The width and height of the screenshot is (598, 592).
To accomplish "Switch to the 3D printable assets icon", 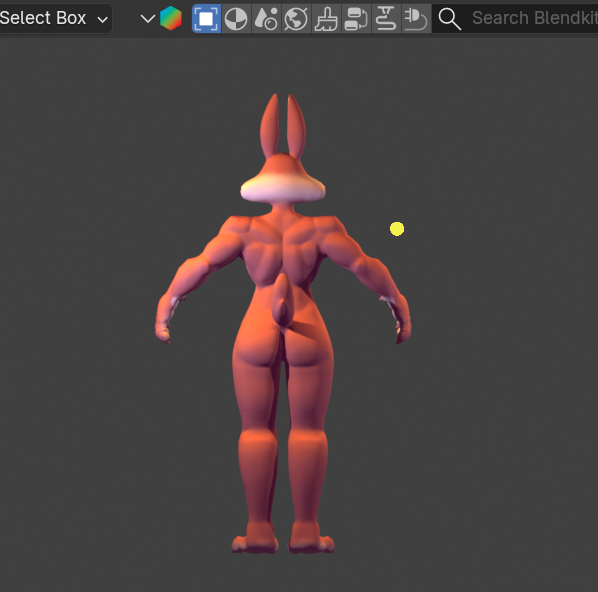I will coord(386,18).
